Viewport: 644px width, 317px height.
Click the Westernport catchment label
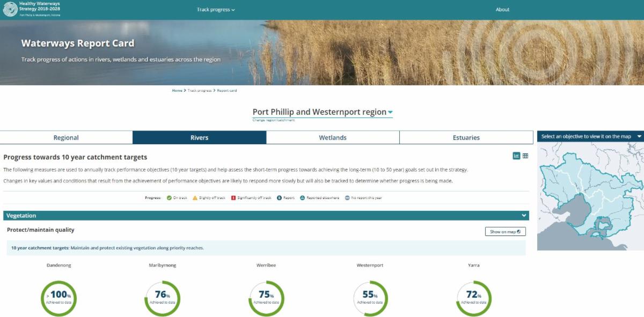pyautogui.click(x=370, y=266)
